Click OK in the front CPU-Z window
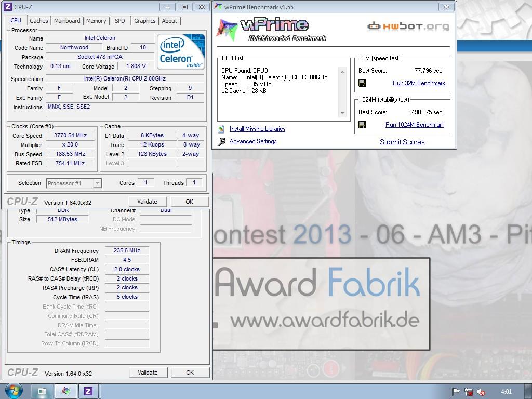The width and height of the screenshot is (532, 399). [189, 202]
